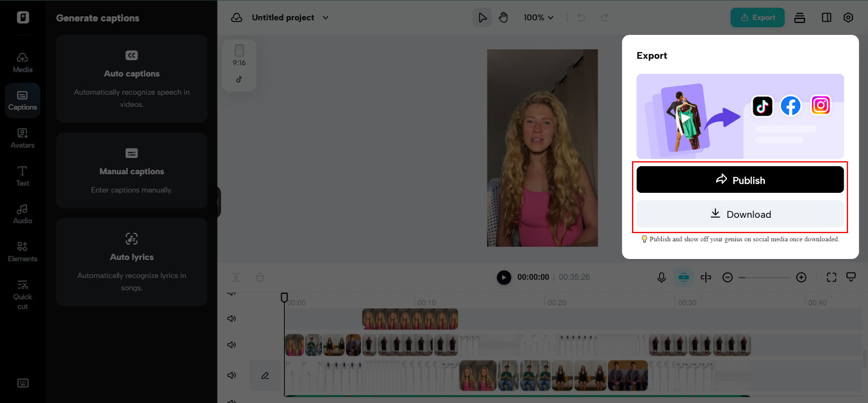Zoom out the timeline with minus icon

coord(727,278)
